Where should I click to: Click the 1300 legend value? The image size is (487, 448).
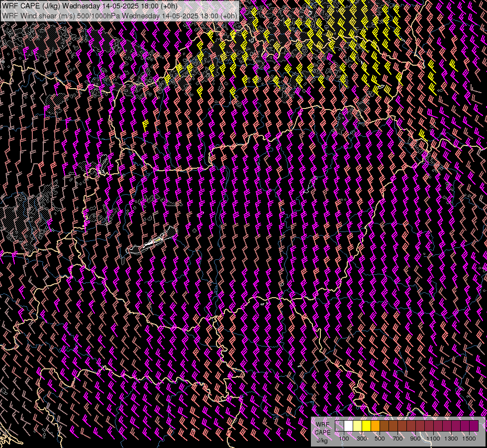click(451, 439)
